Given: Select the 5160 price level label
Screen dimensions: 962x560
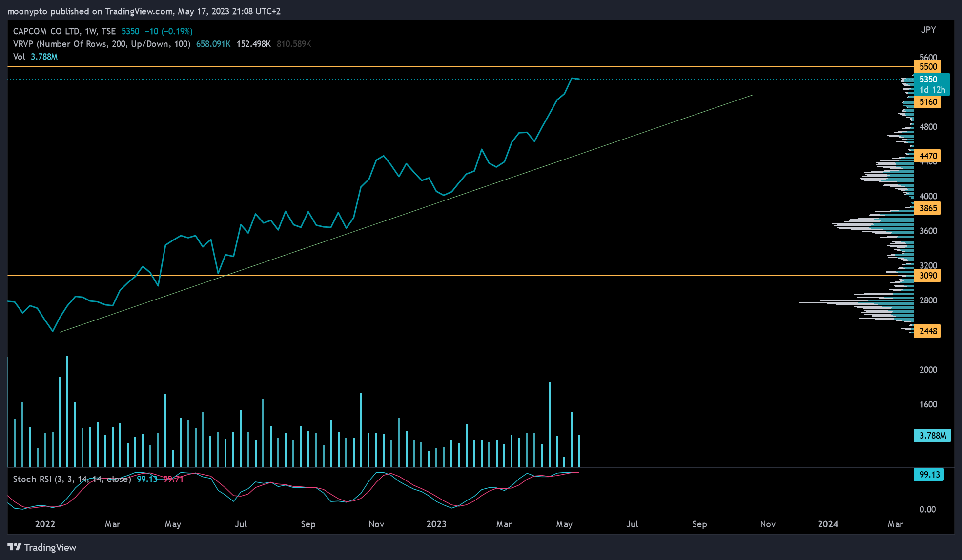Looking at the screenshot, I should [927, 102].
